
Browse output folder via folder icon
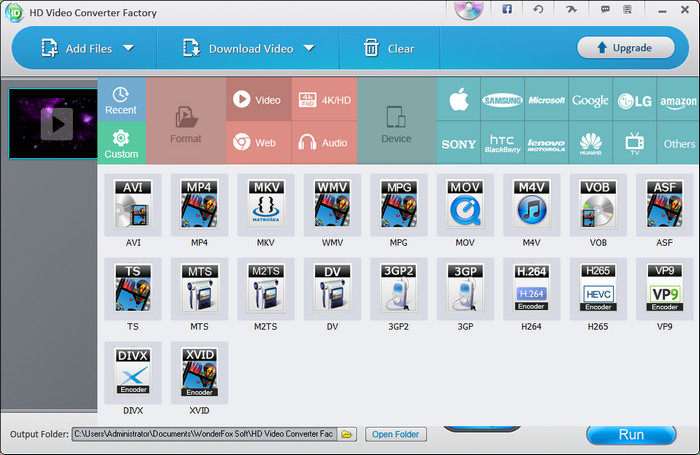coord(346,434)
